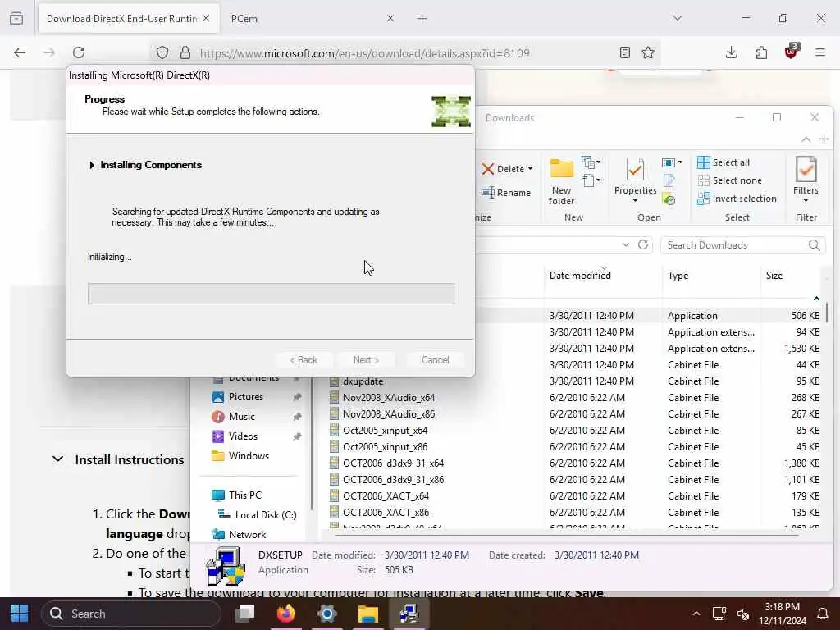This screenshot has width=840, height=630.
Task: Close the PCem tab
Action: [390, 18]
